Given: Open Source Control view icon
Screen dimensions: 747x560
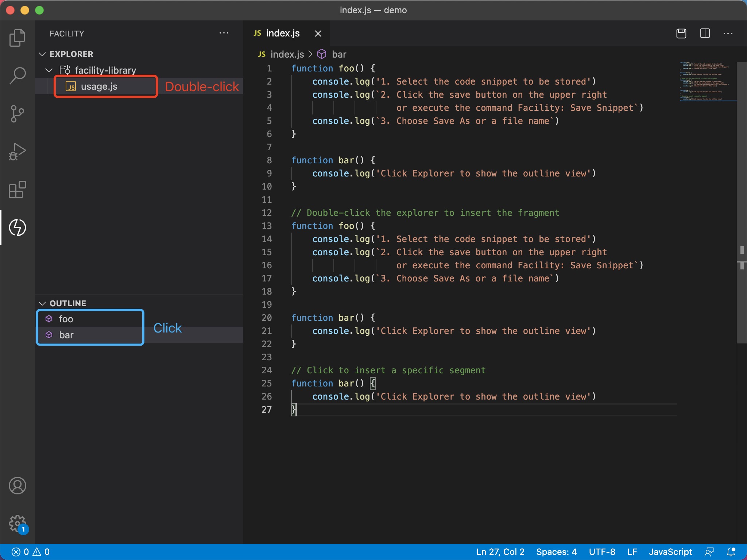Looking at the screenshot, I should tap(17, 114).
